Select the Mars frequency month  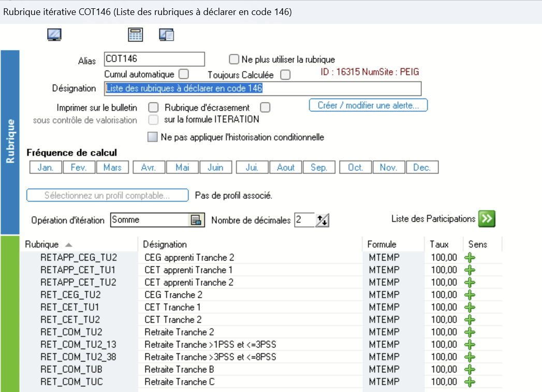(x=112, y=167)
